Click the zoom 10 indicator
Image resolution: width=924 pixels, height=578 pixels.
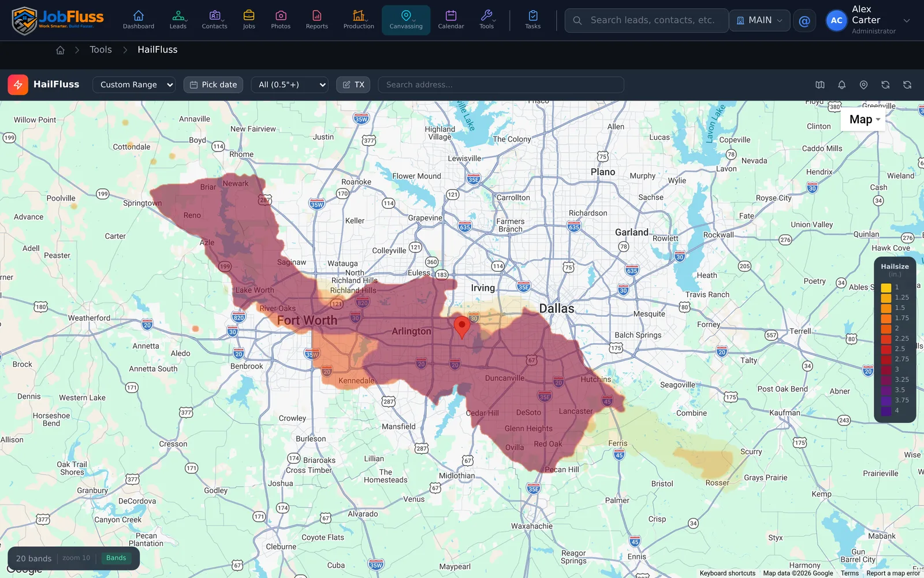76,558
